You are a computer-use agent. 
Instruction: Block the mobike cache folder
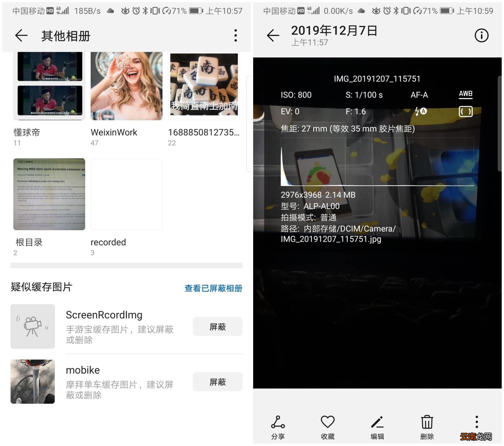tap(218, 382)
